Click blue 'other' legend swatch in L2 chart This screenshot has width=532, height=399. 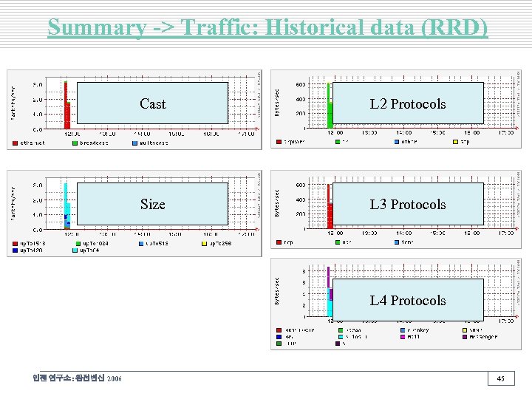click(x=397, y=142)
